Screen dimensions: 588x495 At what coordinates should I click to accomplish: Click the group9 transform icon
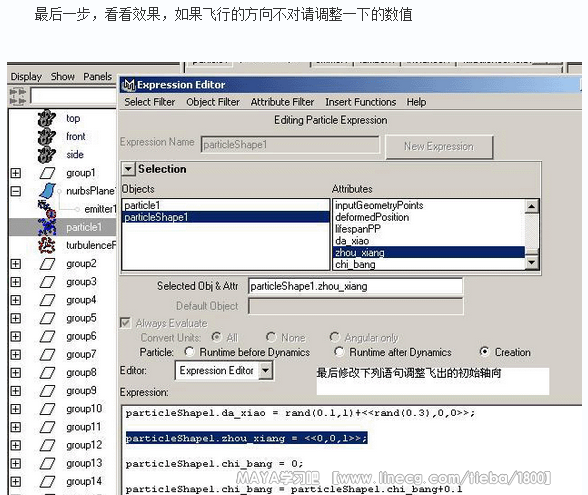tap(47, 391)
